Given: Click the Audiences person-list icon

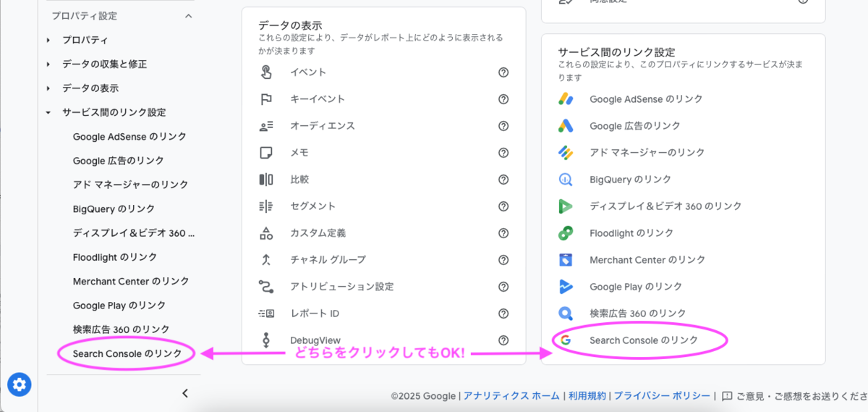Looking at the screenshot, I should (266, 126).
